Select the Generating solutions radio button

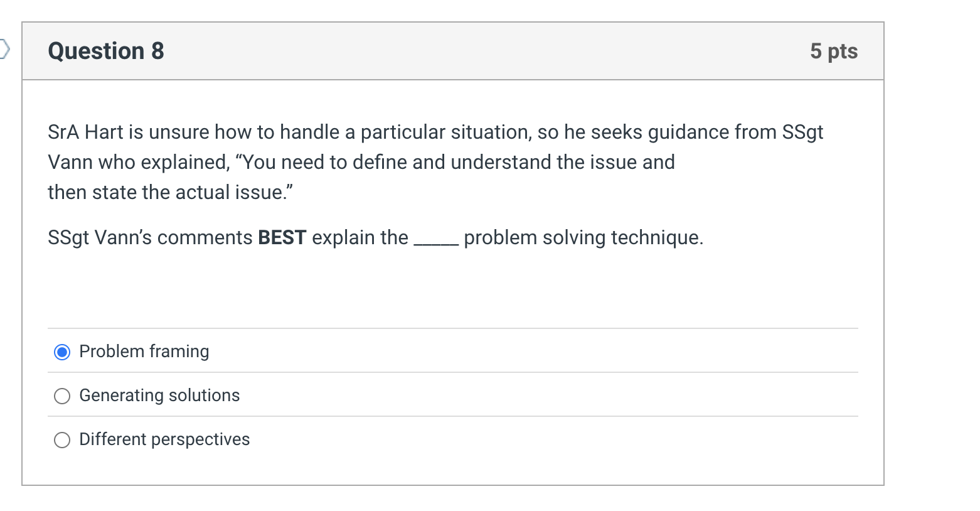61,396
